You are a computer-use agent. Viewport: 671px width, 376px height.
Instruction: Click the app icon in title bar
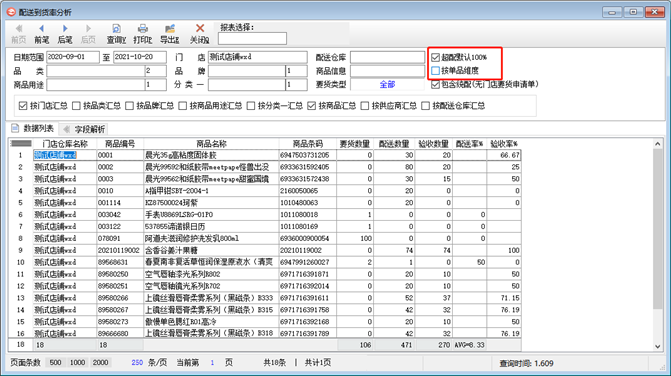[x=11, y=12]
